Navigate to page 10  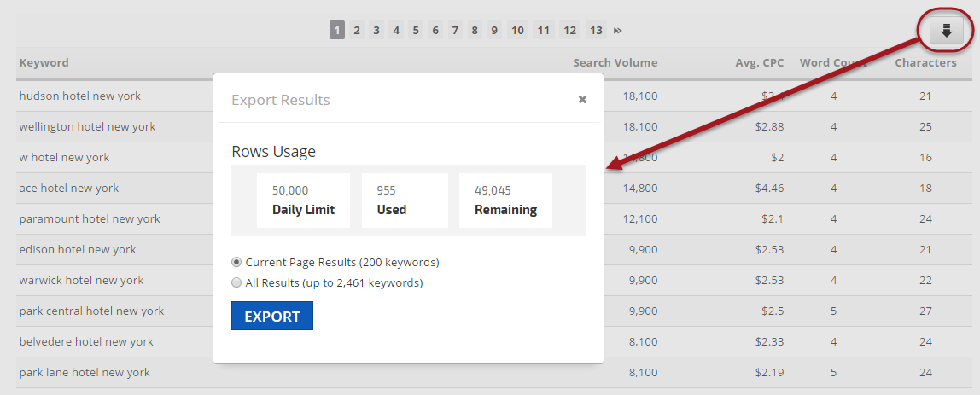pyautogui.click(x=517, y=31)
